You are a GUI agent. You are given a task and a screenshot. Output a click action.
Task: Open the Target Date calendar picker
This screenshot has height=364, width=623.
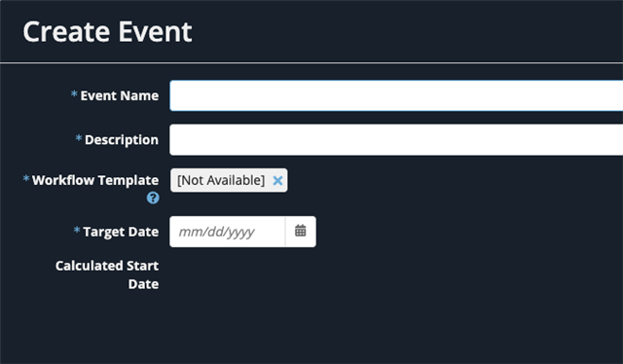pos(301,232)
